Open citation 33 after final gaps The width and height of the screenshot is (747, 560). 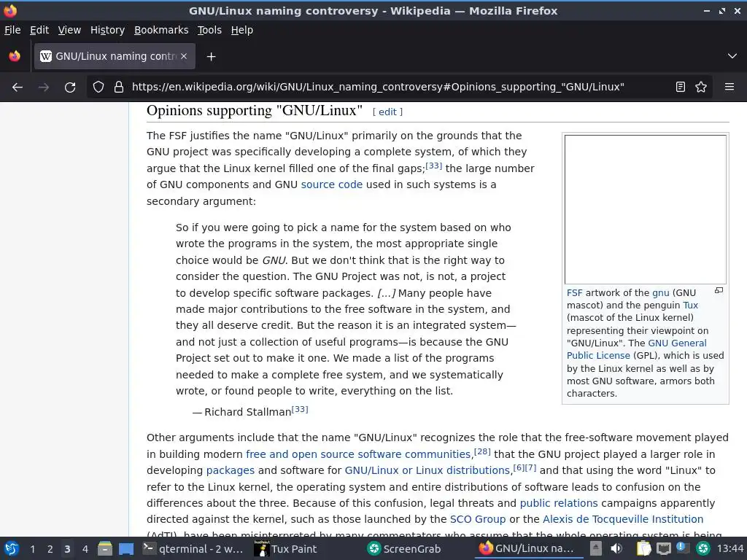[x=433, y=166]
